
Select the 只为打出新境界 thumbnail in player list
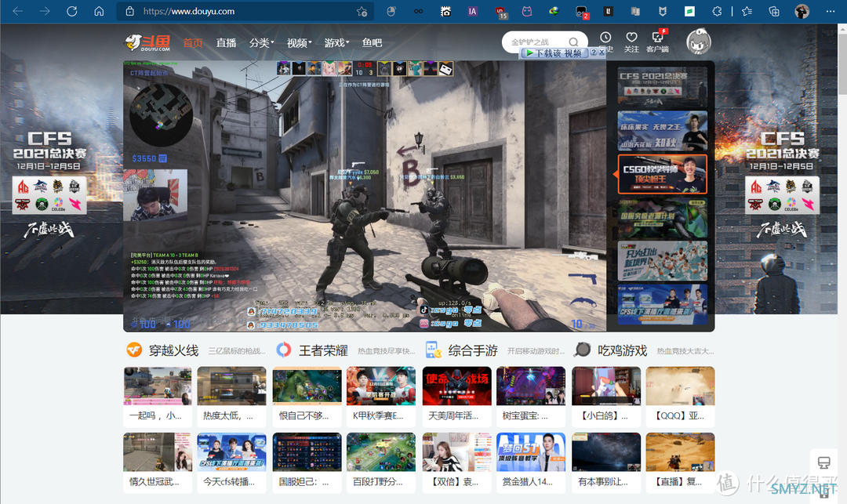click(x=662, y=261)
